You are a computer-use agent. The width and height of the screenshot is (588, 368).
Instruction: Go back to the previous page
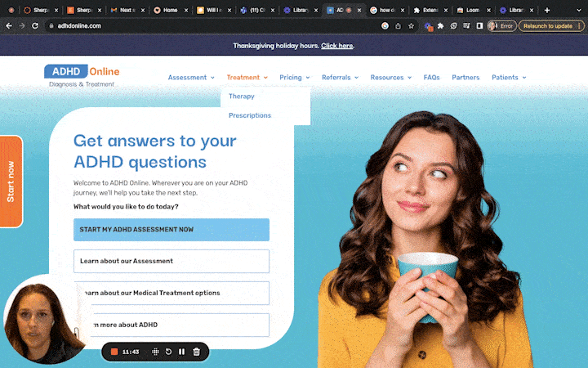[x=9, y=26]
